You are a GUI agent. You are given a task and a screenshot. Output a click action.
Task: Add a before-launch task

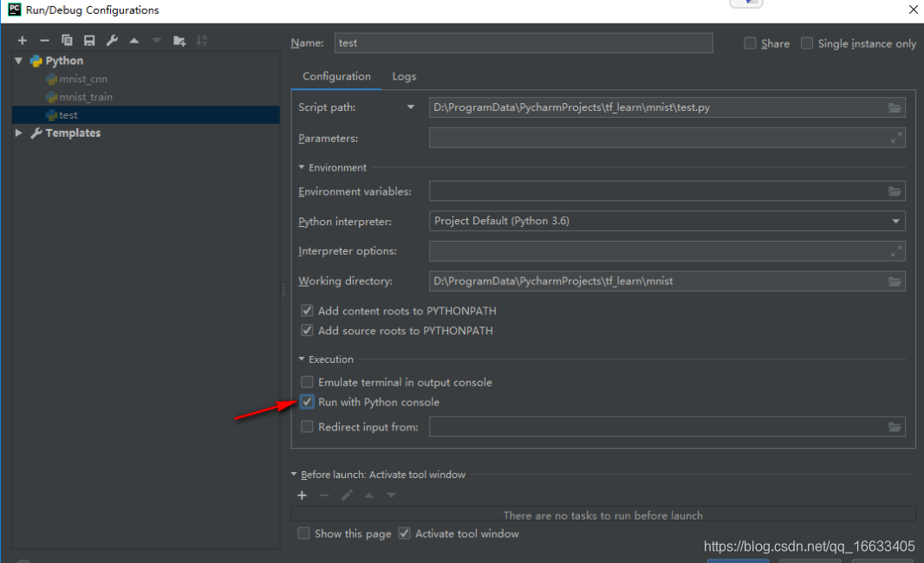[303, 495]
